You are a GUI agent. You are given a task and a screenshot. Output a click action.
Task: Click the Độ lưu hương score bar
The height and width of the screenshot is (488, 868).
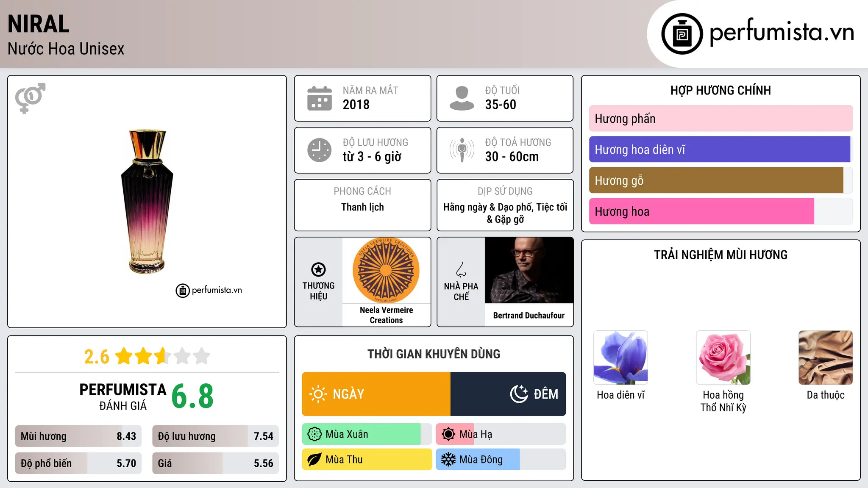[215, 436]
